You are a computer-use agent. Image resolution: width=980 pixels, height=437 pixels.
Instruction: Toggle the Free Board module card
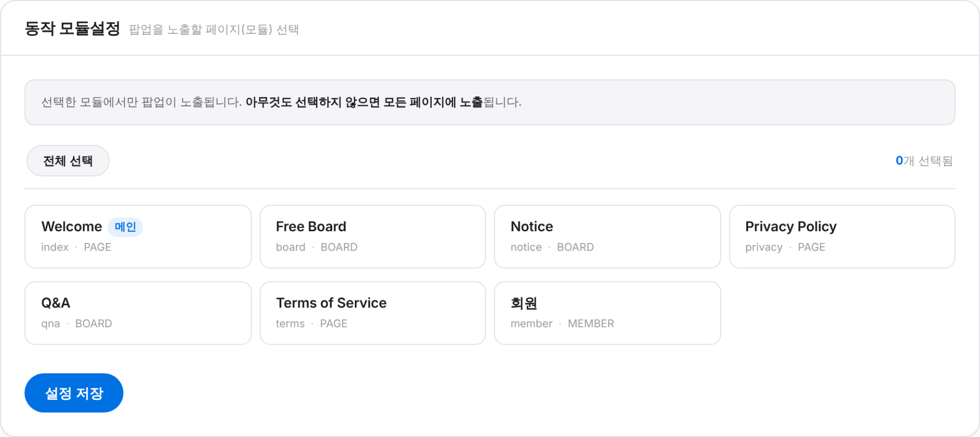point(373,237)
